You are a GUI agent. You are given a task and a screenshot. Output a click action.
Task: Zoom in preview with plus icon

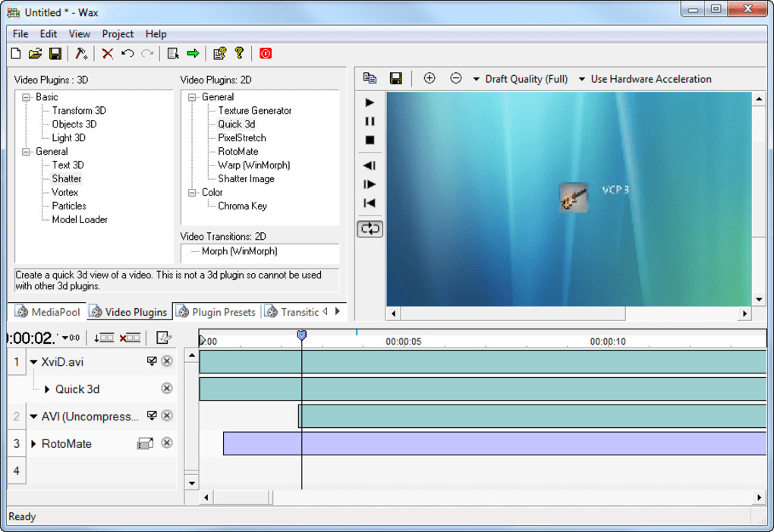pyautogui.click(x=429, y=78)
